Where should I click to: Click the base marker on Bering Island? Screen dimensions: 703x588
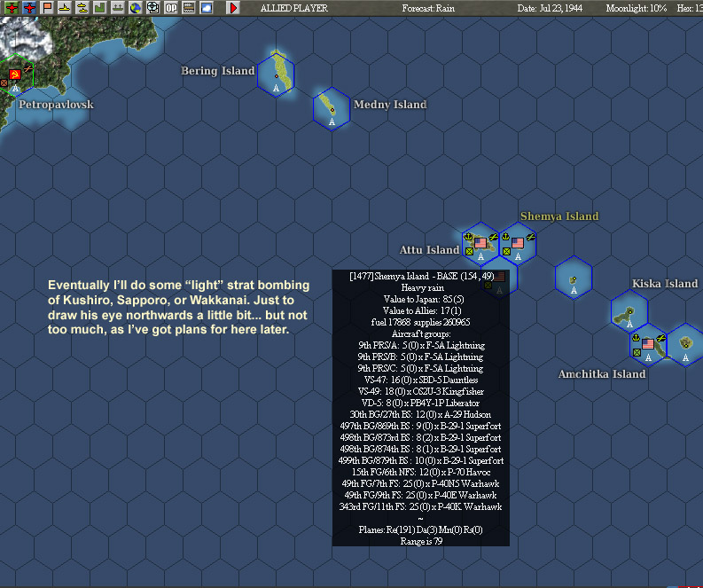coord(277,76)
